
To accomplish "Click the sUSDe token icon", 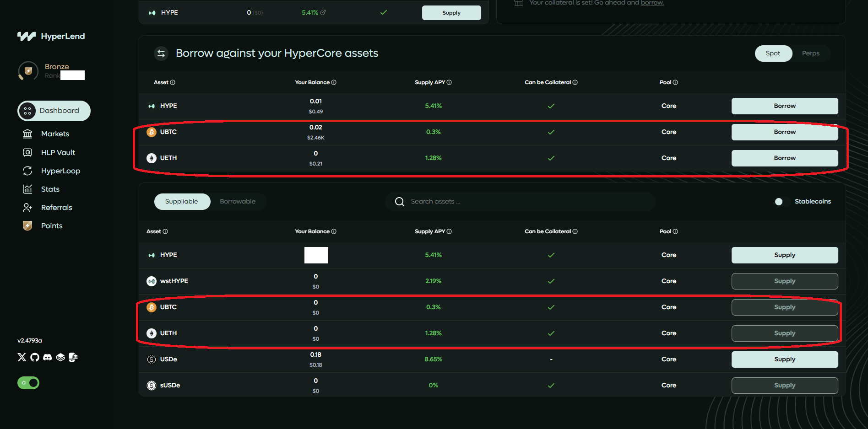I will coord(152,386).
